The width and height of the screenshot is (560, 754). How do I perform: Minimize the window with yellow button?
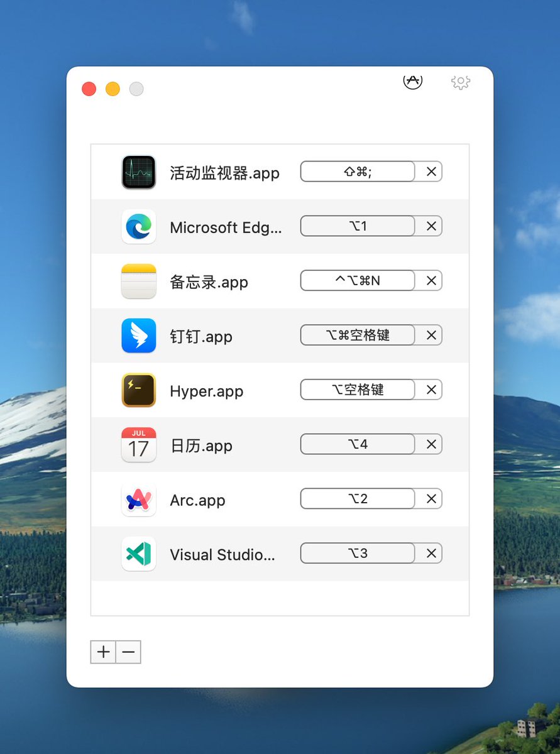113,89
